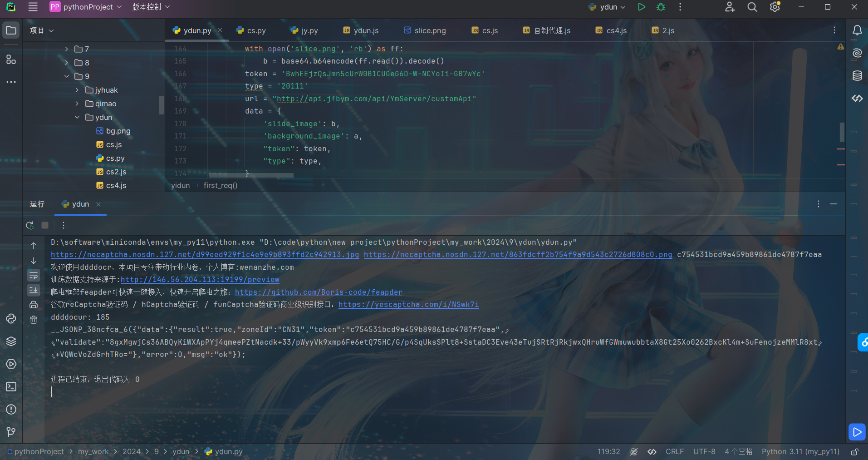868x460 pixels.
Task: Rerun the ydun run session
Action: point(30,225)
